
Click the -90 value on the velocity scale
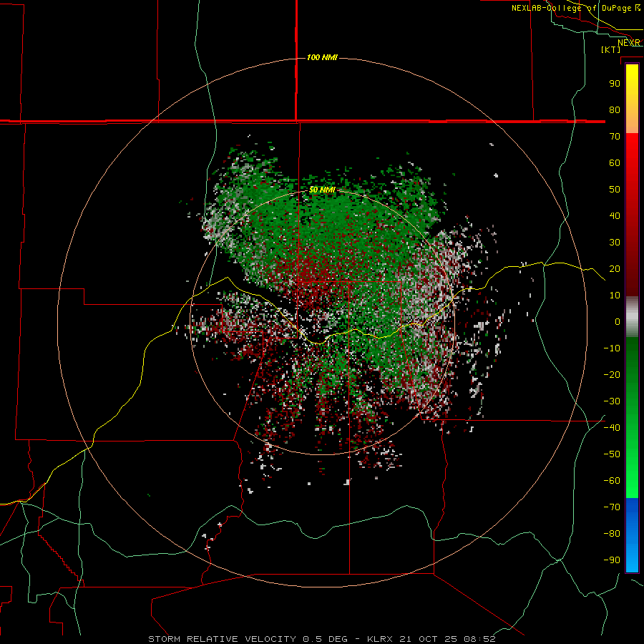[x=612, y=560]
